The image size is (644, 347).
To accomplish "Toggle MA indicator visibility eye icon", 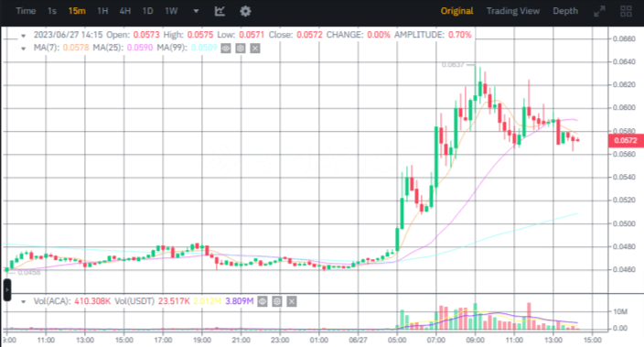I will (x=225, y=49).
